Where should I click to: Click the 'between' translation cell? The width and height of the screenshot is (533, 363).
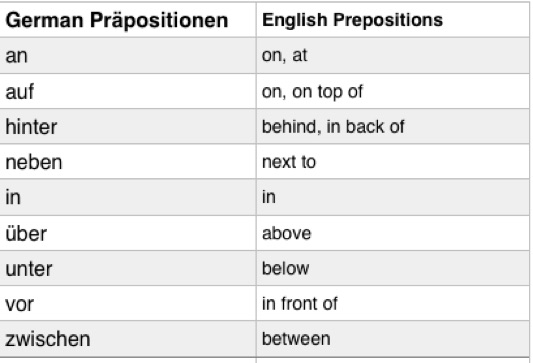pos(393,339)
